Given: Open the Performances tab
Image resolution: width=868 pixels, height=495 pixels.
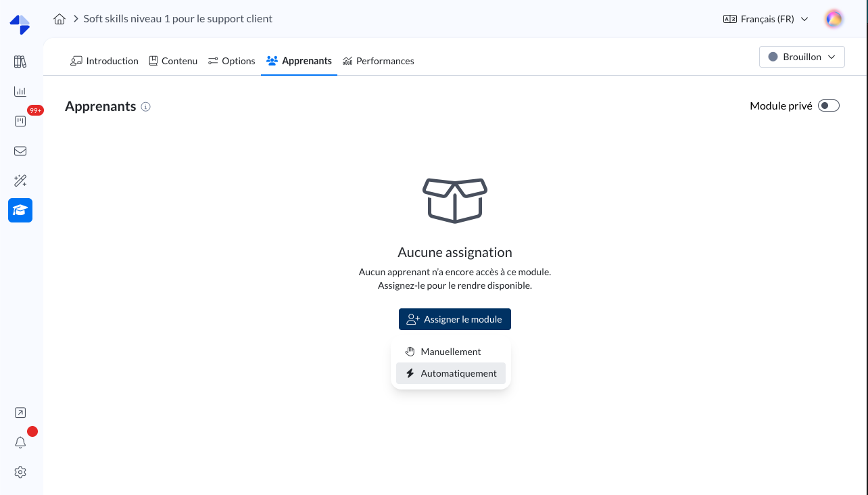Looking at the screenshot, I should [x=378, y=61].
